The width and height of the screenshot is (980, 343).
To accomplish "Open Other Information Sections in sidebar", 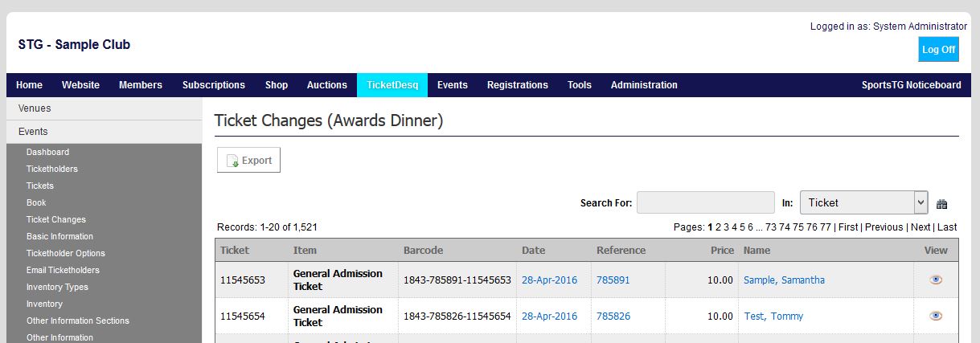I will (x=78, y=321).
